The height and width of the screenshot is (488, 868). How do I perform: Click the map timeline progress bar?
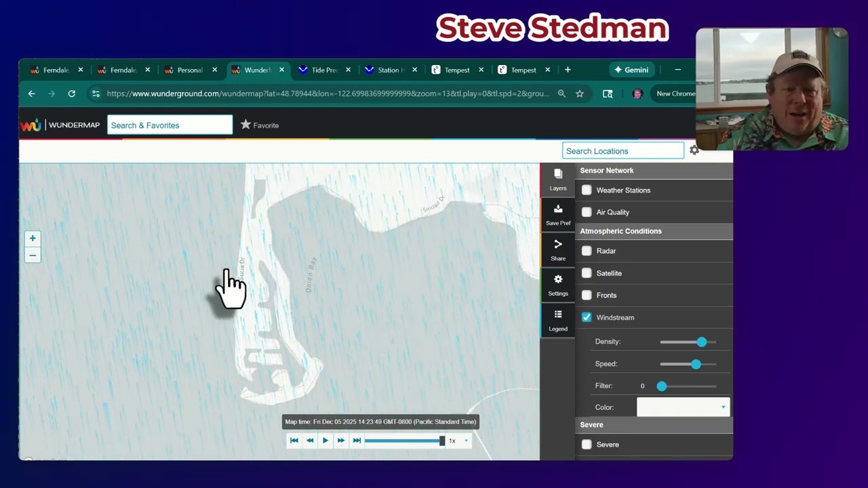[404, 441]
